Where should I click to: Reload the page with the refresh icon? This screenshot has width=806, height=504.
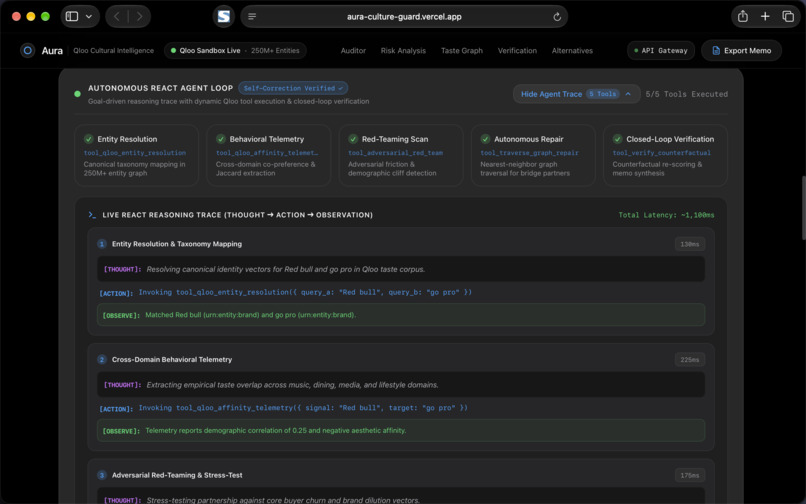(x=557, y=16)
